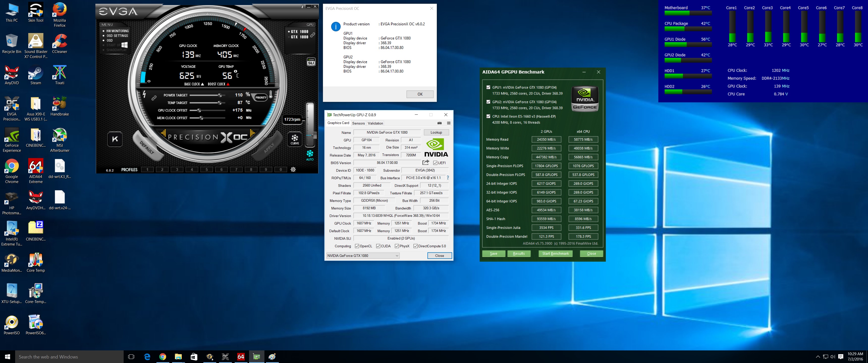Click OK in EVGA PrecisionX OC dialog

coord(420,94)
